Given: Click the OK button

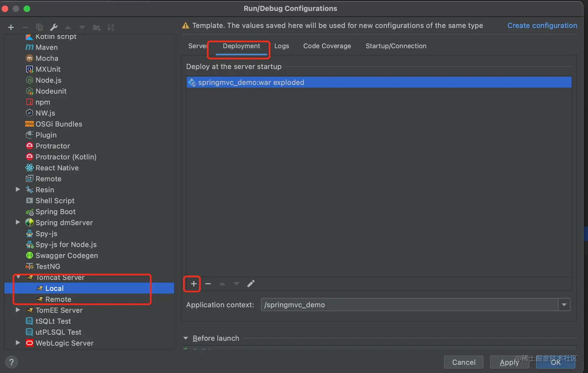Looking at the screenshot, I should (555, 362).
